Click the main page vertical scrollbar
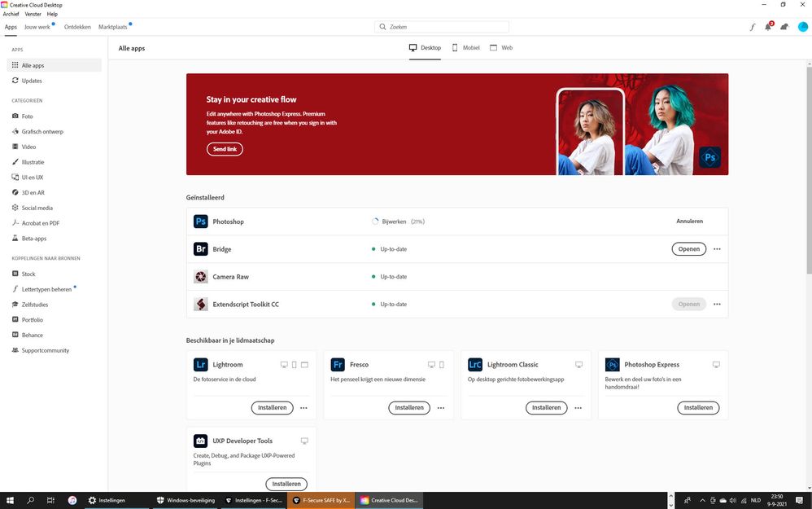Viewport: 812px width, 509px height. click(809, 171)
